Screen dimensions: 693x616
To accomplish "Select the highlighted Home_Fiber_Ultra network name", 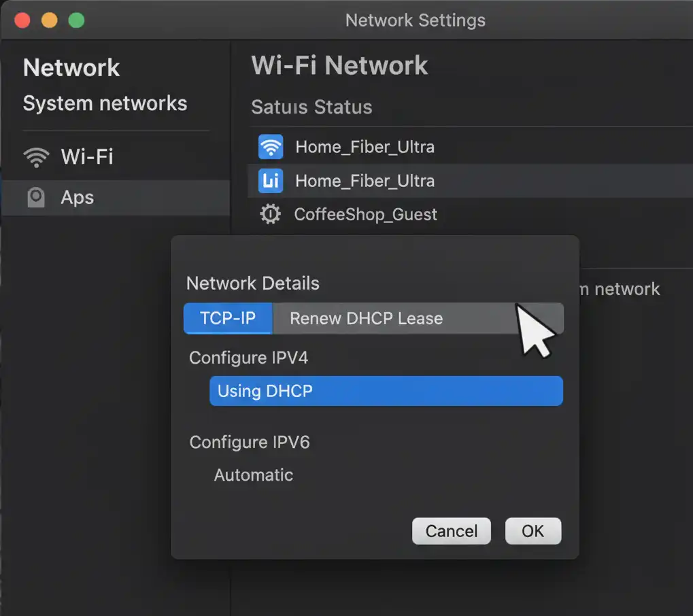I will [365, 181].
